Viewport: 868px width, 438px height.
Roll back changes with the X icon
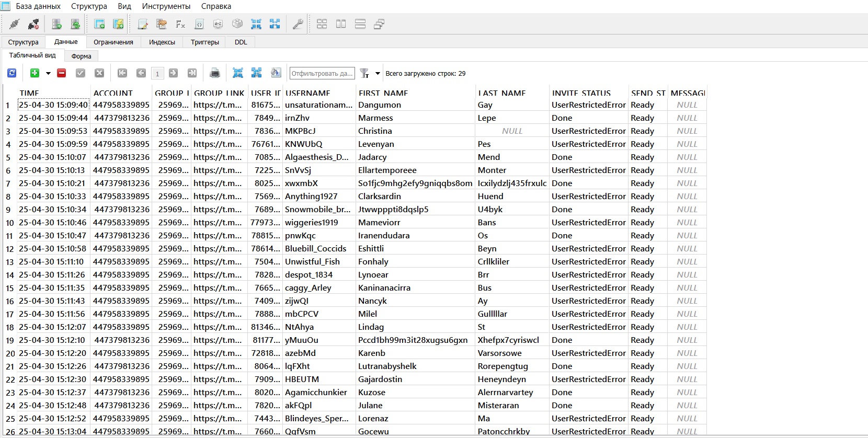99,73
